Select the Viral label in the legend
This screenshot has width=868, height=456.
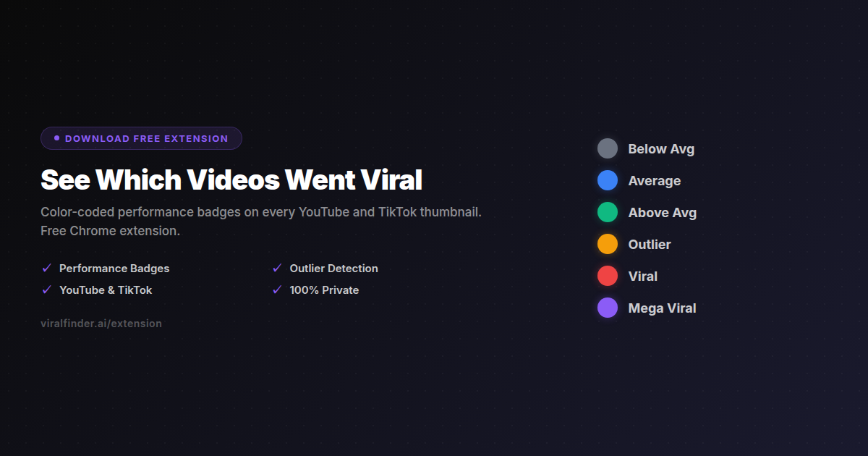pyautogui.click(x=642, y=276)
